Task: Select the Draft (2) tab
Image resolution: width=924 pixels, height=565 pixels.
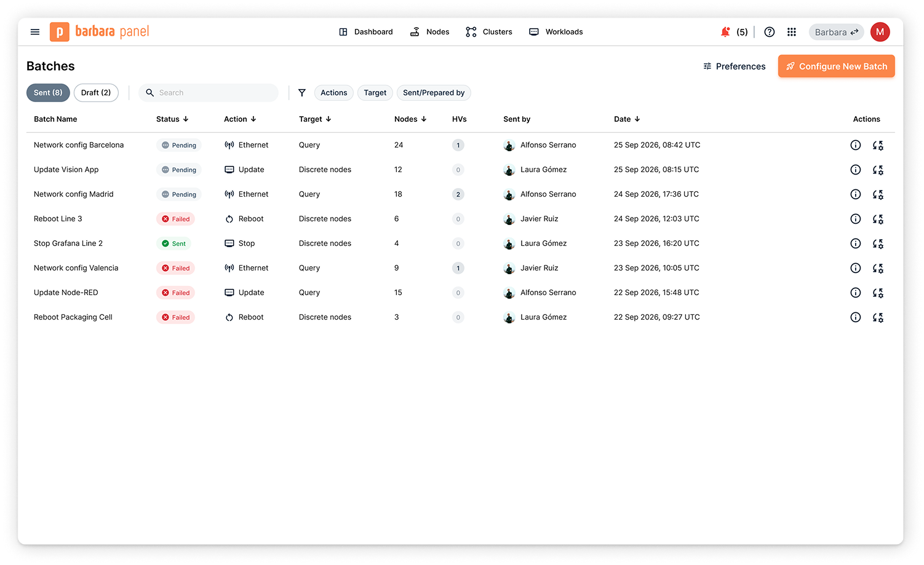Action: click(96, 93)
